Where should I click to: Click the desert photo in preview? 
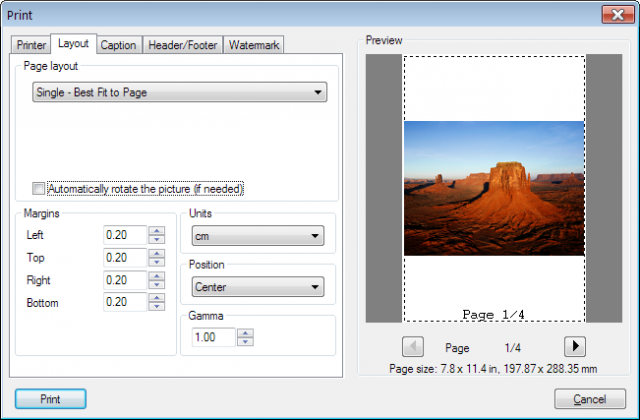(x=494, y=188)
